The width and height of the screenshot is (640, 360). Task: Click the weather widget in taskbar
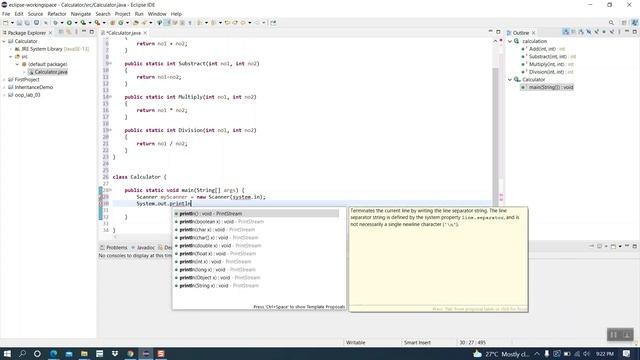pyautogui.click(x=501, y=354)
